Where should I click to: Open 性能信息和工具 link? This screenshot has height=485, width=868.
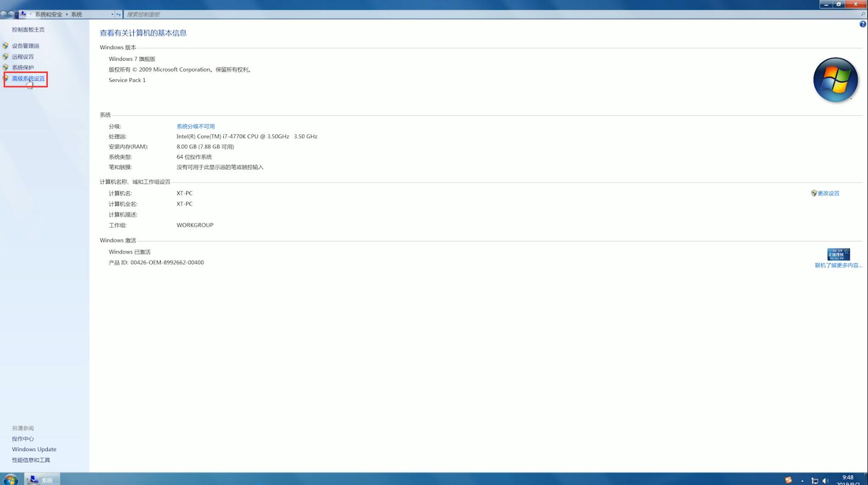click(x=31, y=460)
